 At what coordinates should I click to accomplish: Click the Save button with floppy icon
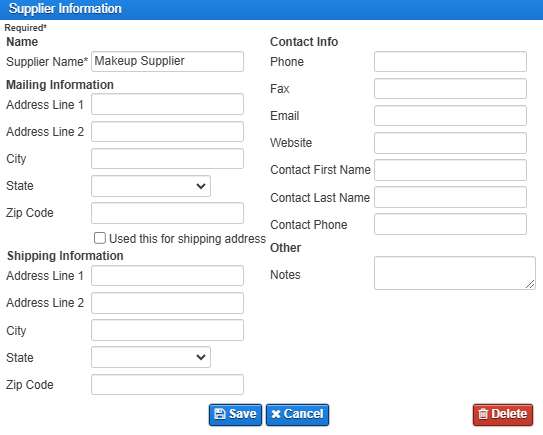coord(235,414)
